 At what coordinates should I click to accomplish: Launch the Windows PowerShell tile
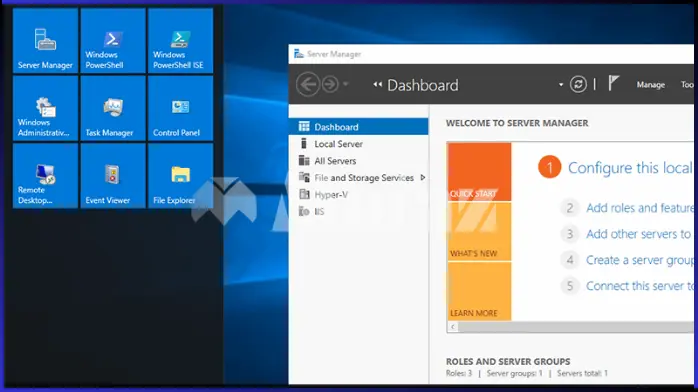113,40
